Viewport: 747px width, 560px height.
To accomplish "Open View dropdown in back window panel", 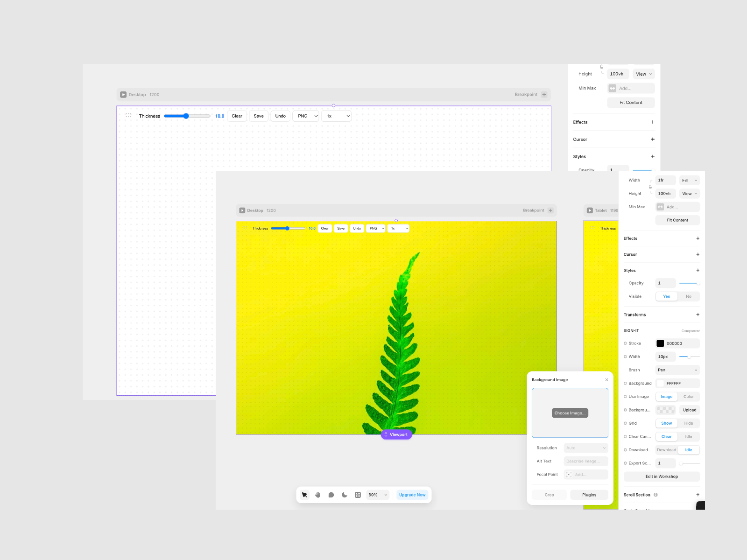I will click(x=644, y=74).
